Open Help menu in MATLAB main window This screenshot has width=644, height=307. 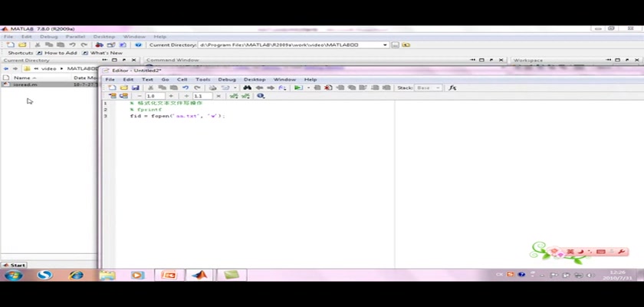click(159, 37)
